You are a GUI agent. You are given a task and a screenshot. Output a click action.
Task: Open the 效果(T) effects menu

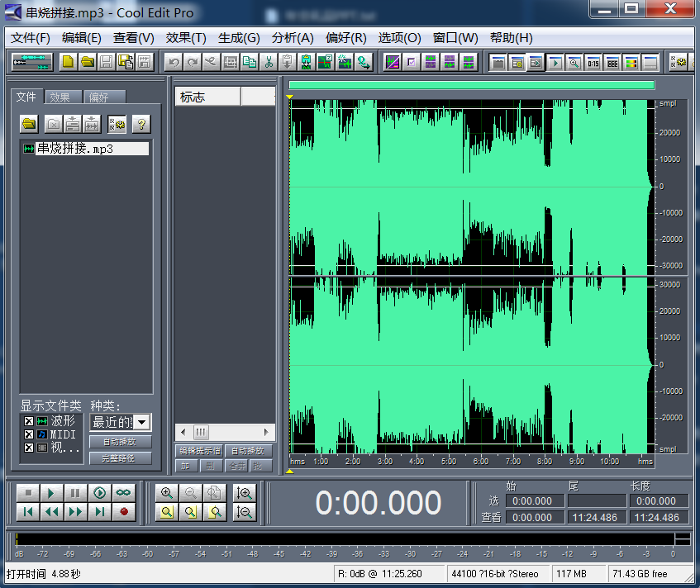[x=186, y=38]
